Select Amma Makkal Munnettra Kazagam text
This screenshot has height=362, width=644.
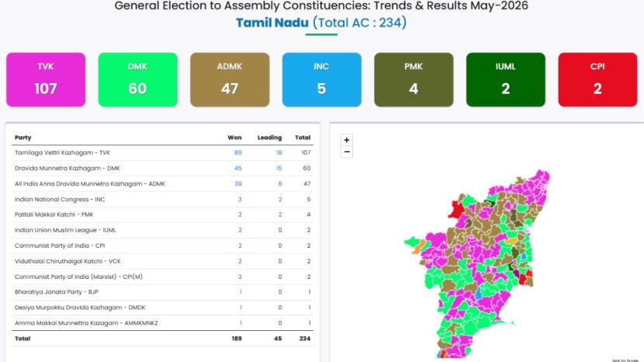coord(68,323)
